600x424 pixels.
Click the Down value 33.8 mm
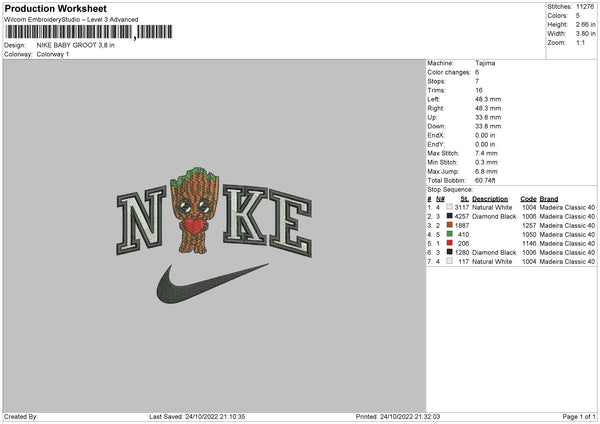coord(488,126)
